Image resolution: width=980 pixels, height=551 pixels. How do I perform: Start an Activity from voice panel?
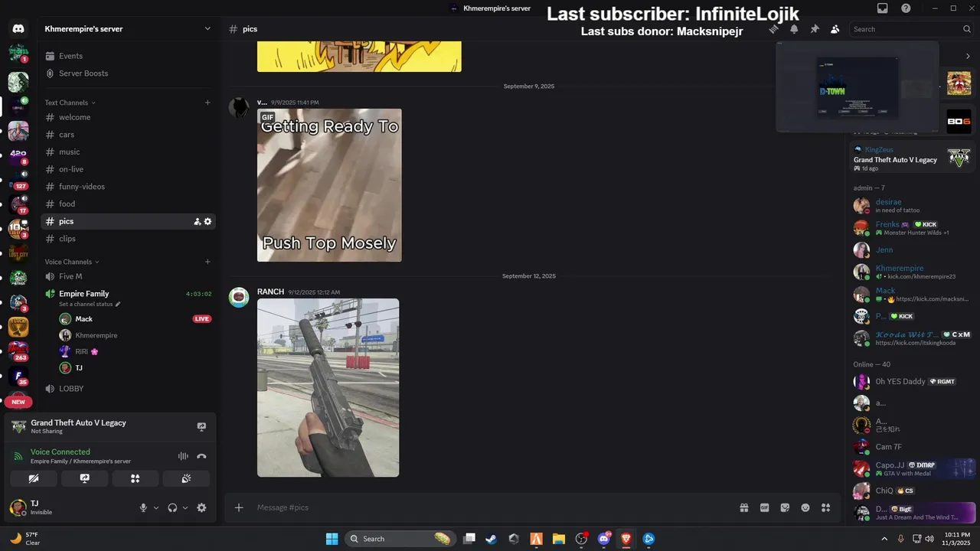coord(135,478)
